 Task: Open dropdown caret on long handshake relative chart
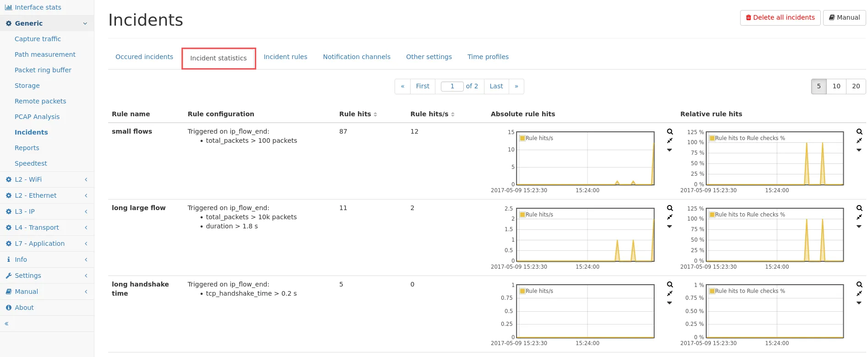859,303
